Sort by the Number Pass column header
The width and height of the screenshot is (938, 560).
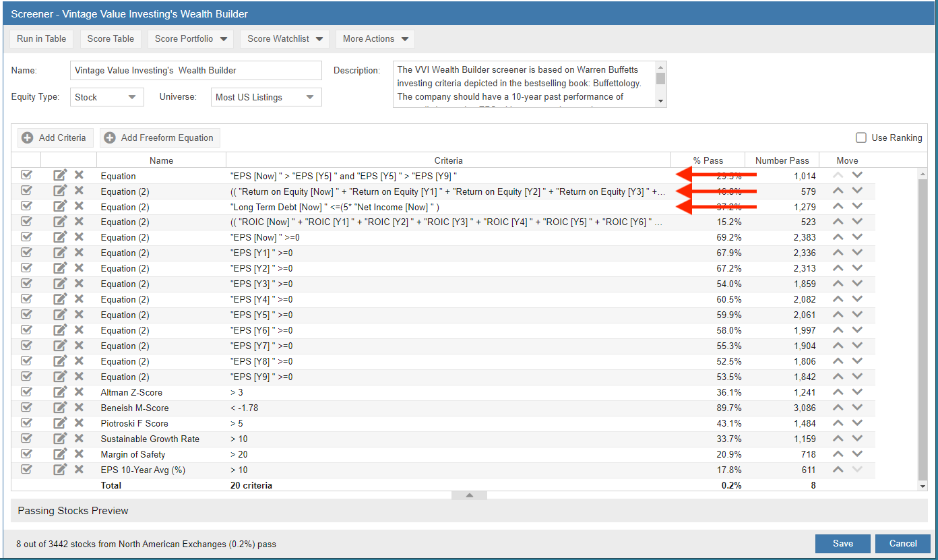pyautogui.click(x=782, y=160)
